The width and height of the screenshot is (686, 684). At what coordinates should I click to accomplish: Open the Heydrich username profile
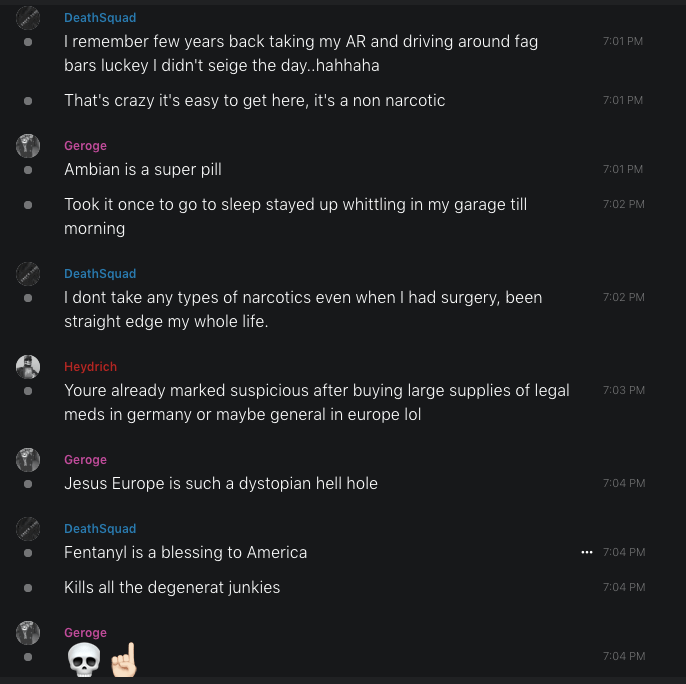[91, 367]
